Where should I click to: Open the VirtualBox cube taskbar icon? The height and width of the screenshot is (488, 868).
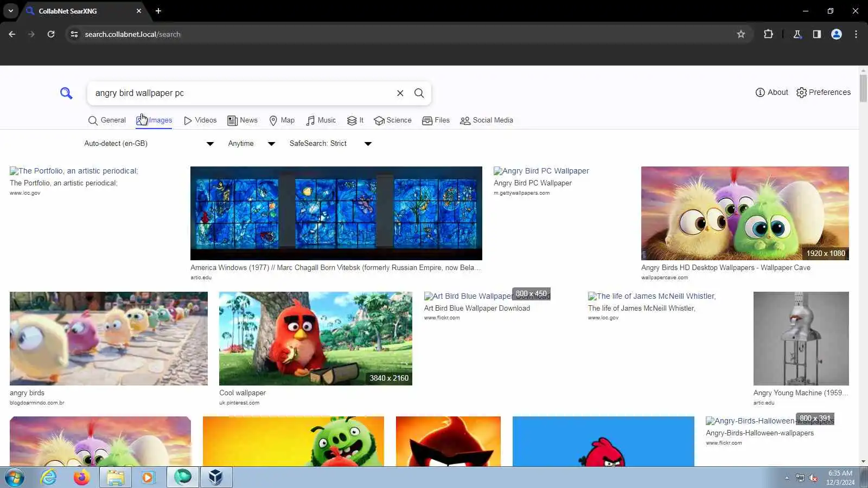[216, 478]
